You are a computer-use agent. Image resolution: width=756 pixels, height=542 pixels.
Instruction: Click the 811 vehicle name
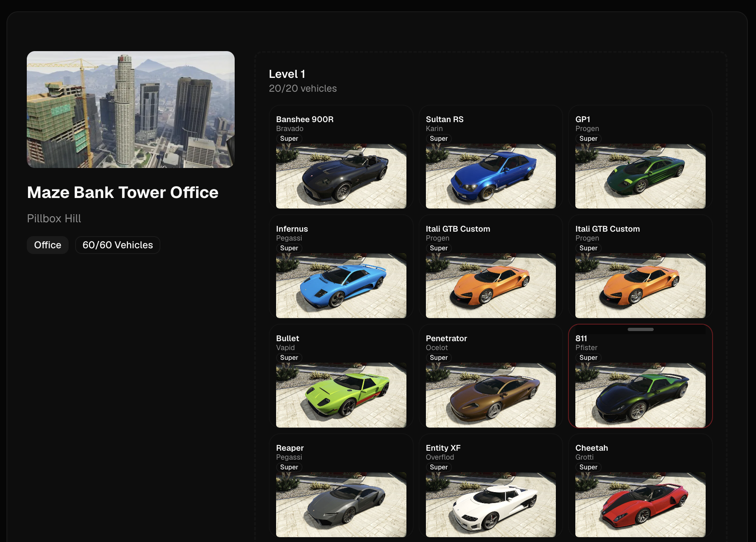pos(581,338)
